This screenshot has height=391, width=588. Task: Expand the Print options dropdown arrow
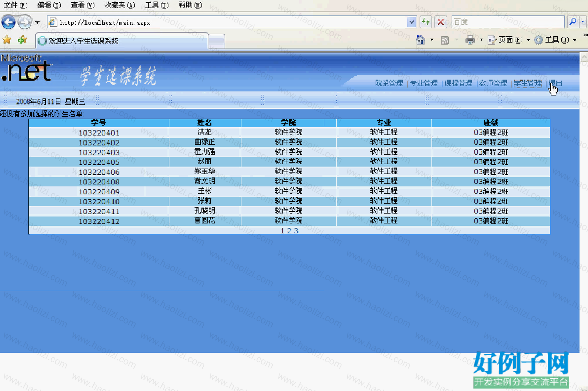click(481, 40)
